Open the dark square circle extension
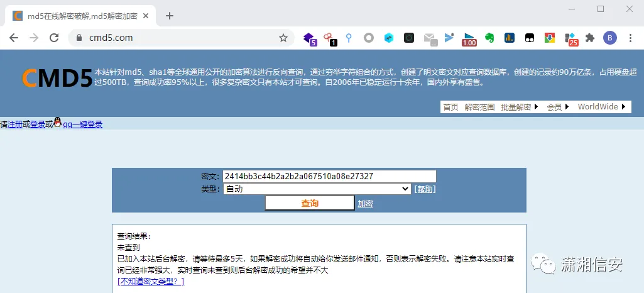Screen dimensions: 644x293 pyautogui.click(x=408, y=38)
